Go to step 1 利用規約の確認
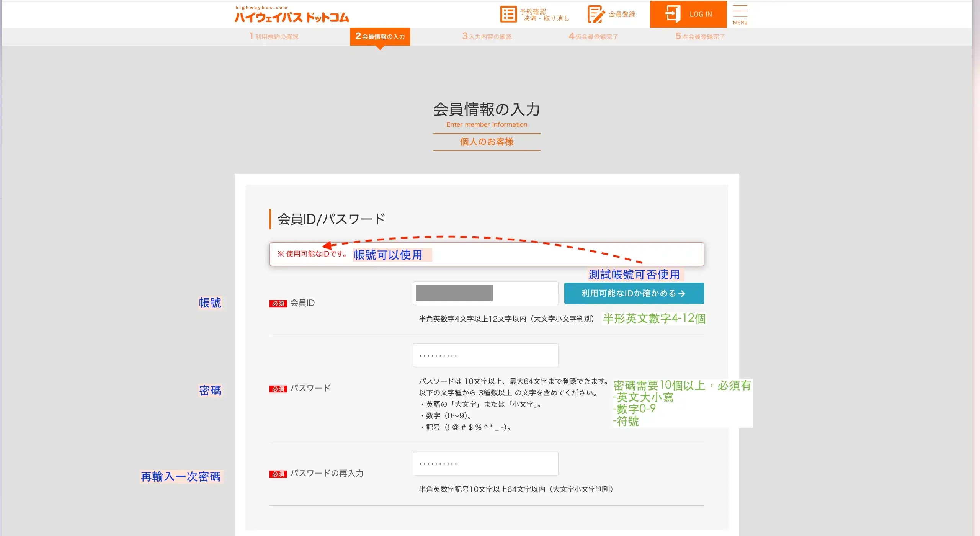The image size is (980, 536). pyautogui.click(x=274, y=36)
